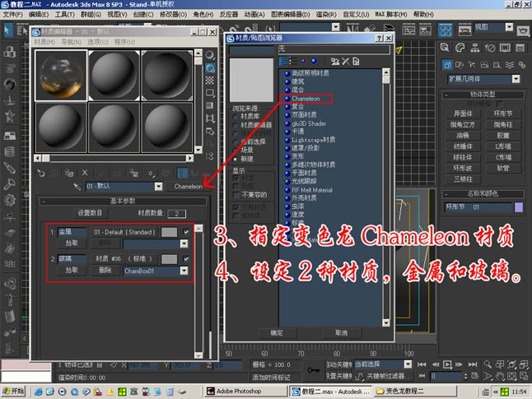532x399 pixels.
Task: Select the Shapes category icon
Action: click(460, 65)
